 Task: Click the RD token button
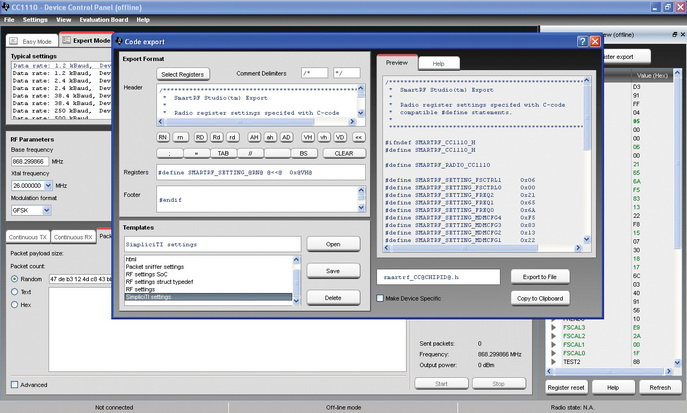[x=200, y=137]
